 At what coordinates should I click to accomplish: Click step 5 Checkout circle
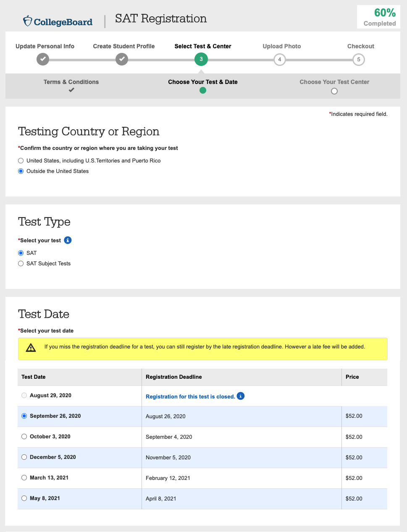359,60
